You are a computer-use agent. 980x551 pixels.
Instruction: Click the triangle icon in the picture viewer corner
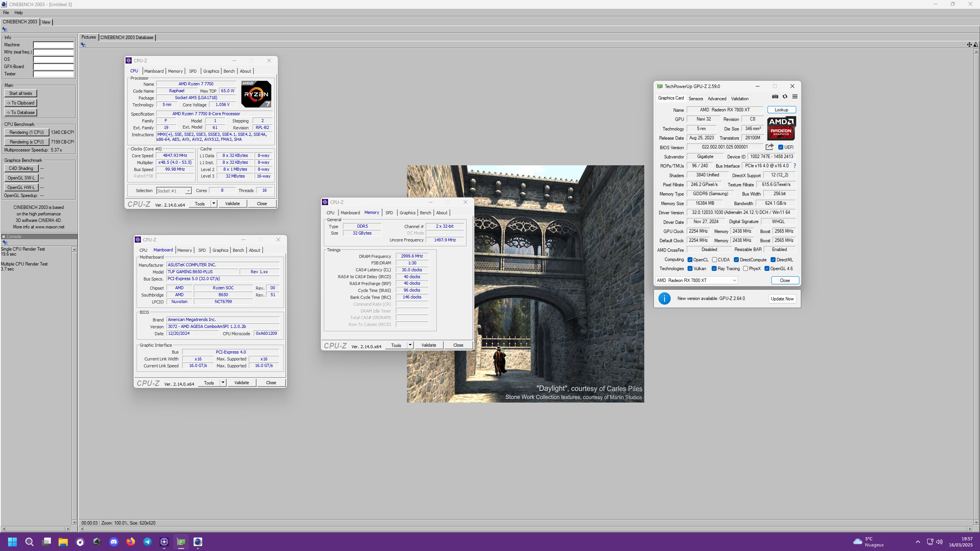click(x=976, y=45)
